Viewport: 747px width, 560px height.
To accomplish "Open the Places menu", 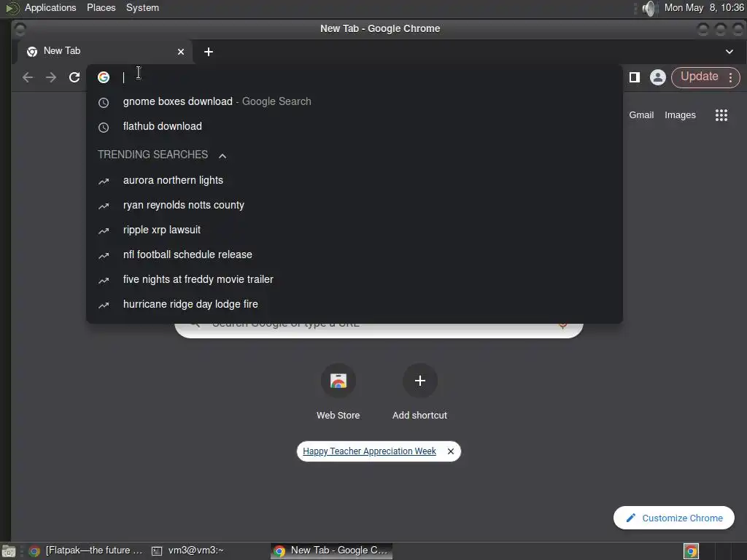I will (101, 7).
